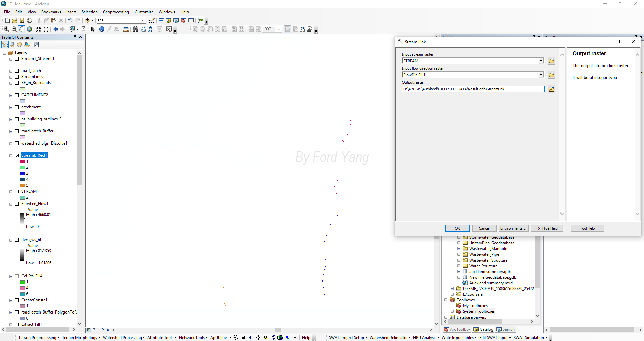Uncheck the StreamL_Recl1 layer visibility
The width and height of the screenshot is (644, 341).
pyautogui.click(x=17, y=155)
